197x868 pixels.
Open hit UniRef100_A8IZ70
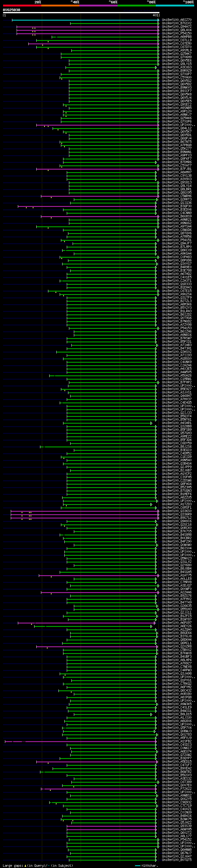coord(176,20)
